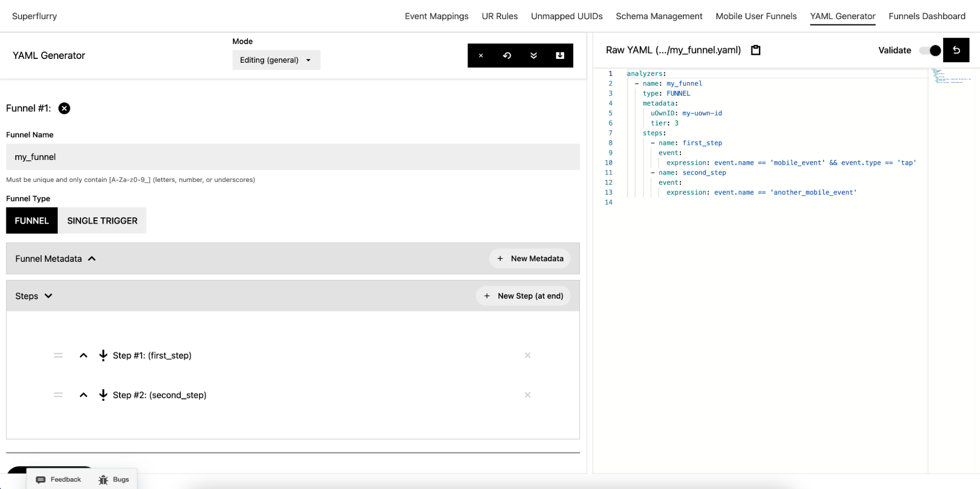Open the Event Mappings tab
The image size is (980, 489).
point(436,16)
